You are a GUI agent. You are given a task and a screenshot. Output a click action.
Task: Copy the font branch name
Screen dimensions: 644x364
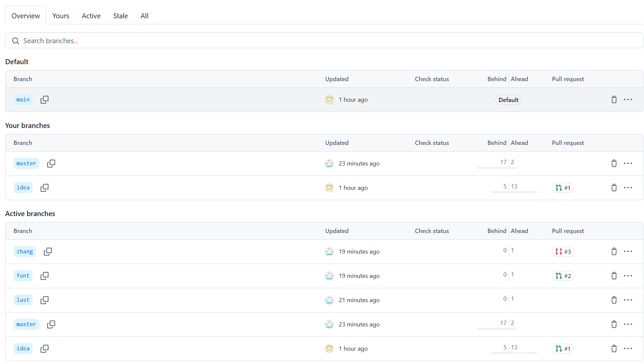[x=44, y=276]
